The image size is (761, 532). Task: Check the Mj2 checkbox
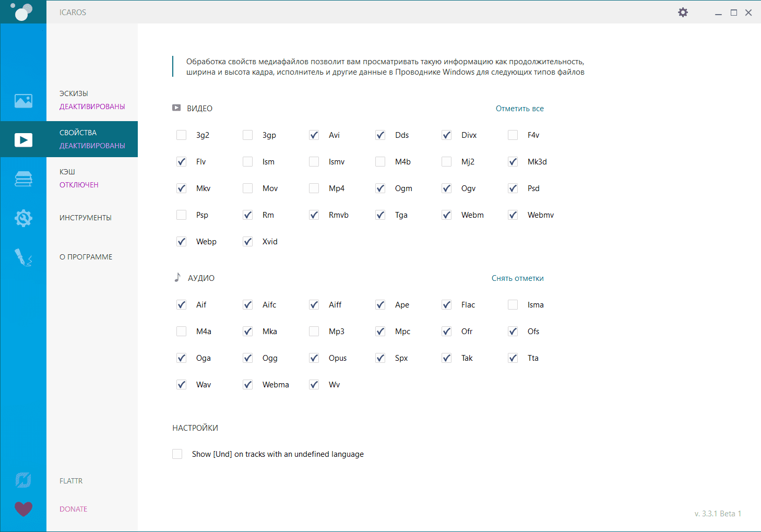tap(447, 162)
